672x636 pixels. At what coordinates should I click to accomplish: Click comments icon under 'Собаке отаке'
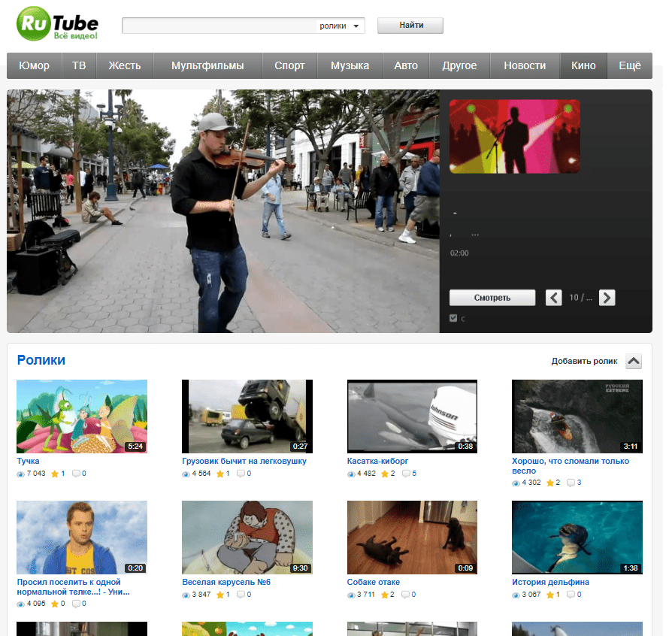[x=406, y=595]
